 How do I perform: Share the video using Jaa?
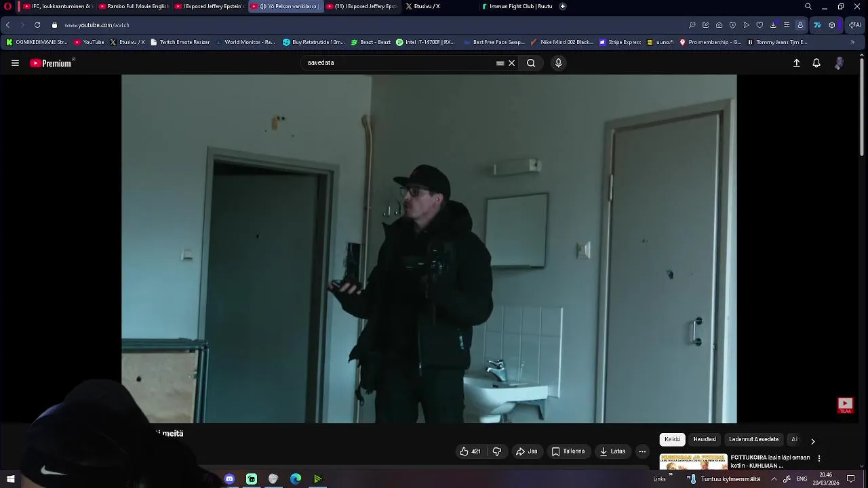point(526,451)
